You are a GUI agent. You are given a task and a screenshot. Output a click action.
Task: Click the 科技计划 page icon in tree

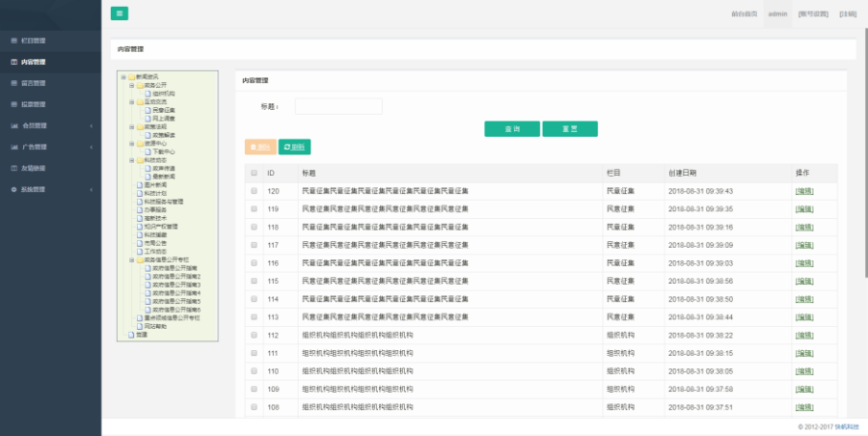click(140, 193)
